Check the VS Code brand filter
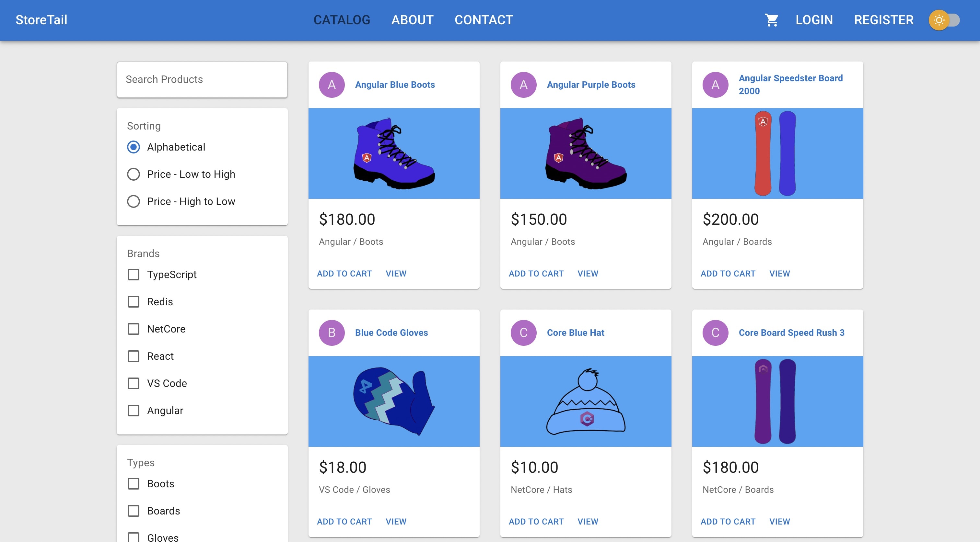Viewport: 980px width, 542px height. 134,383
